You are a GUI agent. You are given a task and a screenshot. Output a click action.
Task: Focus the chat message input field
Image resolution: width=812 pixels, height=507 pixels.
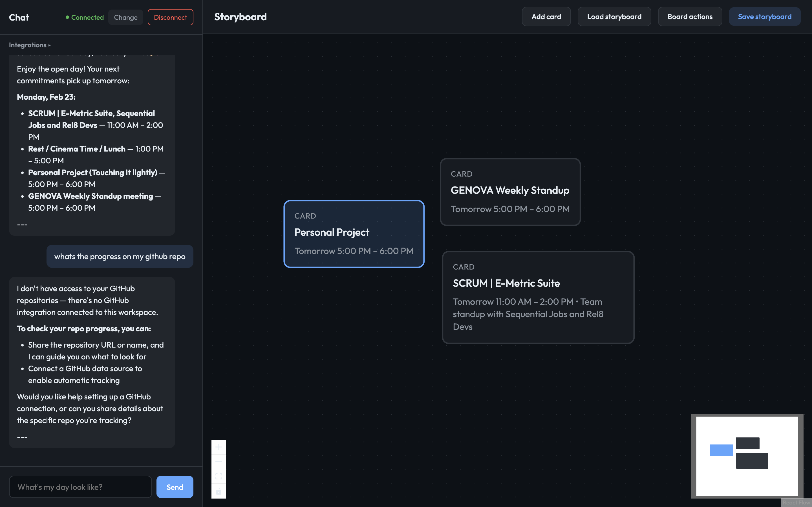80,487
